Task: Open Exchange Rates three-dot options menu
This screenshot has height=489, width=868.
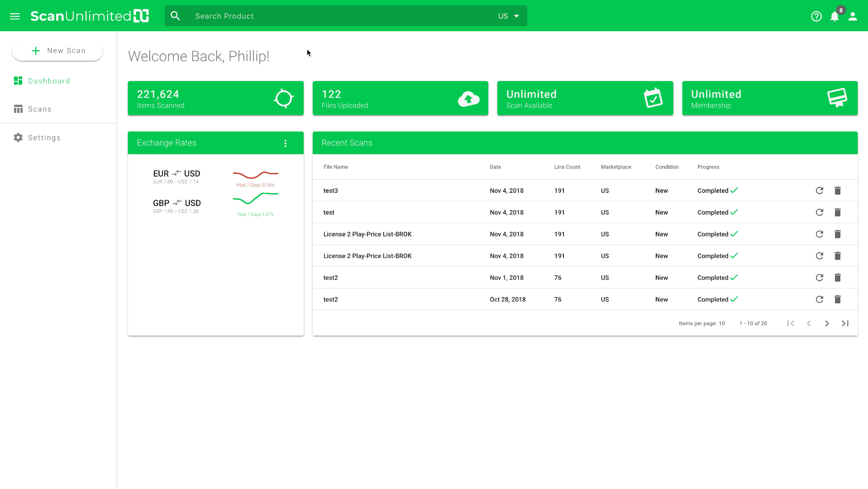Action: (x=285, y=143)
